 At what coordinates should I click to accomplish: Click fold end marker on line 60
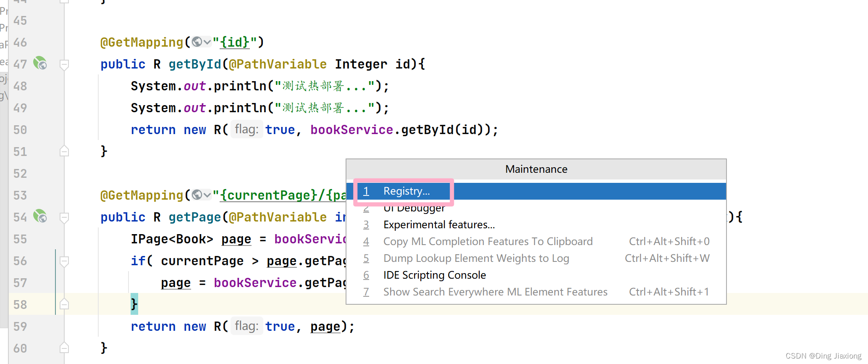pyautogui.click(x=64, y=348)
